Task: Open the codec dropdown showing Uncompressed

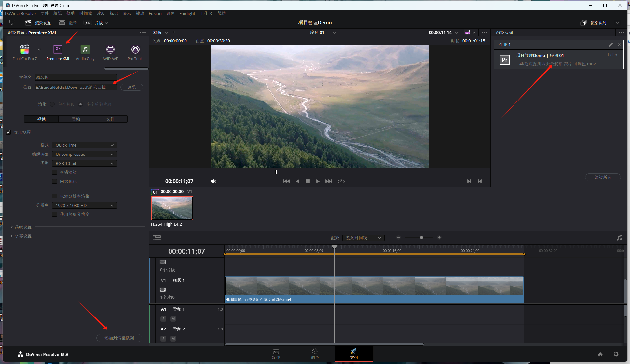Action: [84, 154]
